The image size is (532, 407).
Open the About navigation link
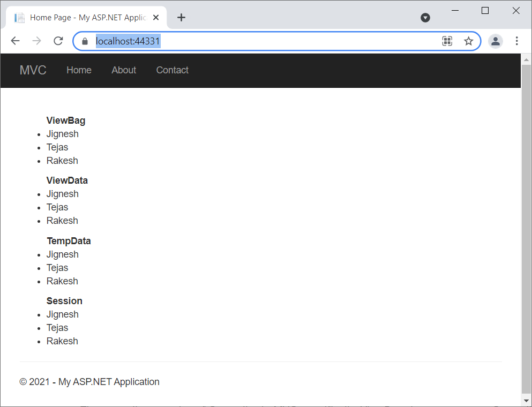coord(124,70)
